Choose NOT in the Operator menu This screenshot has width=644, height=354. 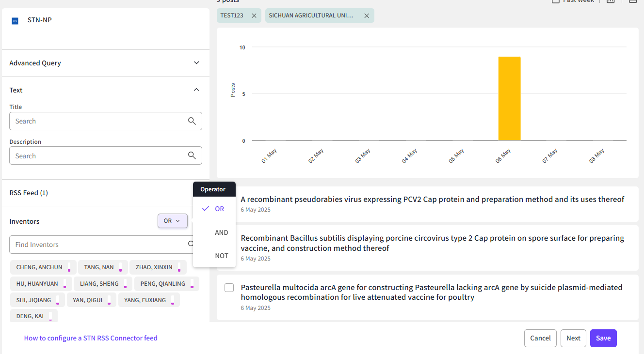point(221,256)
